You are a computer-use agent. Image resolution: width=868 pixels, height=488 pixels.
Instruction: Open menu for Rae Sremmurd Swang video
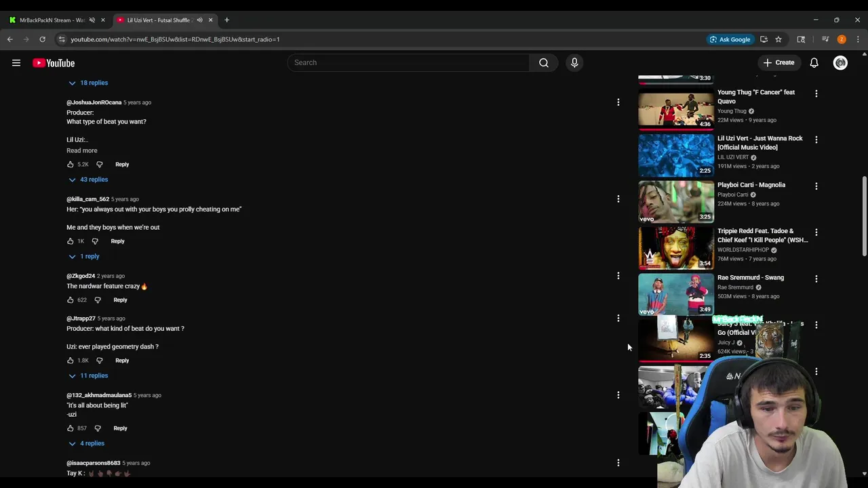816,279
